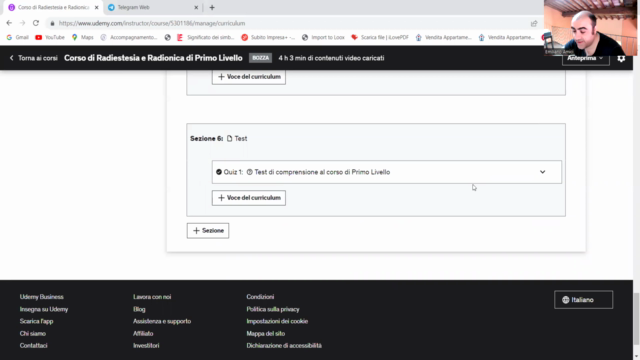Open Scarica l'app footer link
640x360 pixels.
[x=36, y=321]
